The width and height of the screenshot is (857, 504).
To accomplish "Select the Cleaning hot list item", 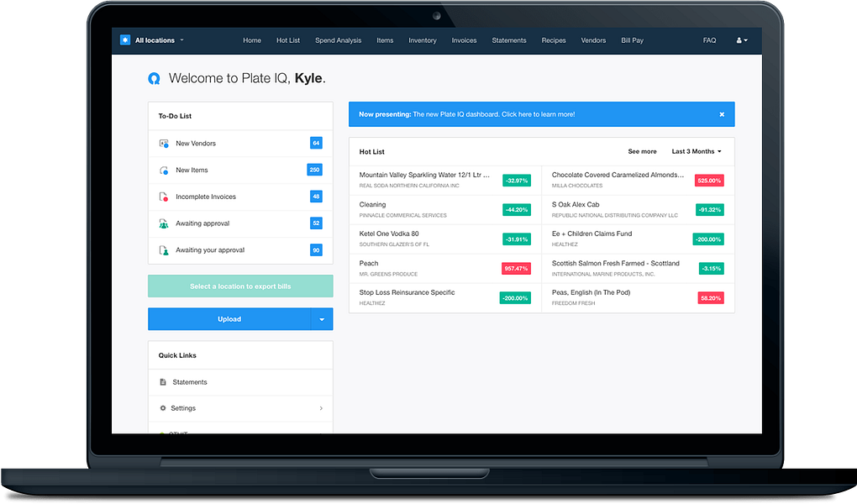I will click(x=445, y=210).
